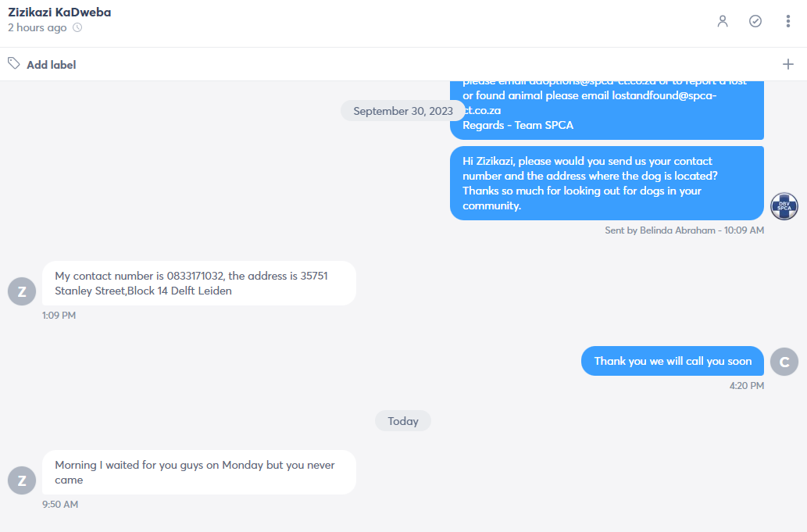Open the three-dot more options menu
The height and width of the screenshot is (532, 807).
(x=788, y=21)
